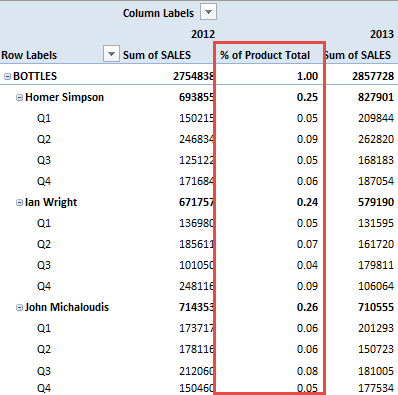Select BOTTLES percent cell showing 1.00

tap(307, 76)
